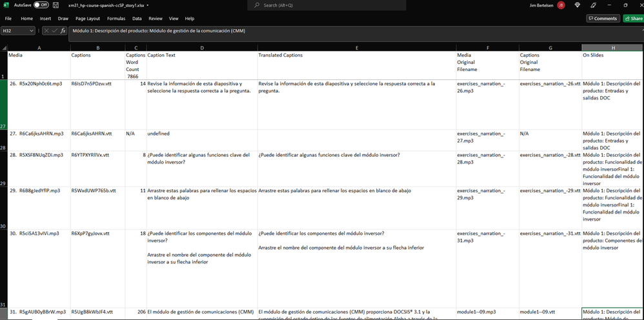Viewport: 644px width, 320px height.
Task: Click the Comments button
Action: pos(603,19)
